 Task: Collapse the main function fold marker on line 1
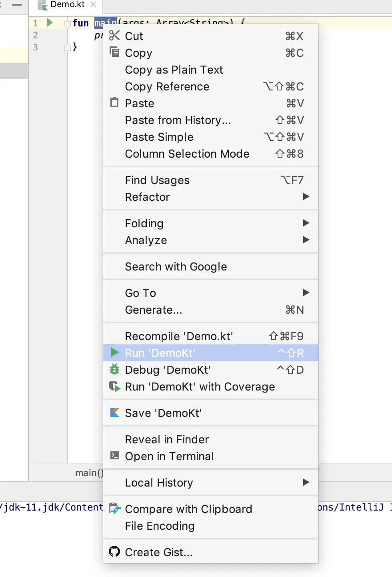coord(67,24)
